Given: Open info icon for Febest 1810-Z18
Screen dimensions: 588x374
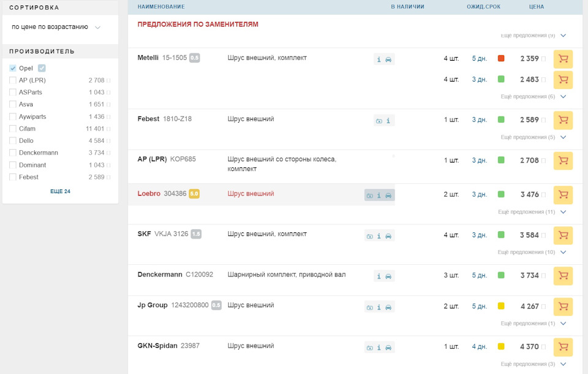Looking at the screenshot, I should (x=388, y=121).
